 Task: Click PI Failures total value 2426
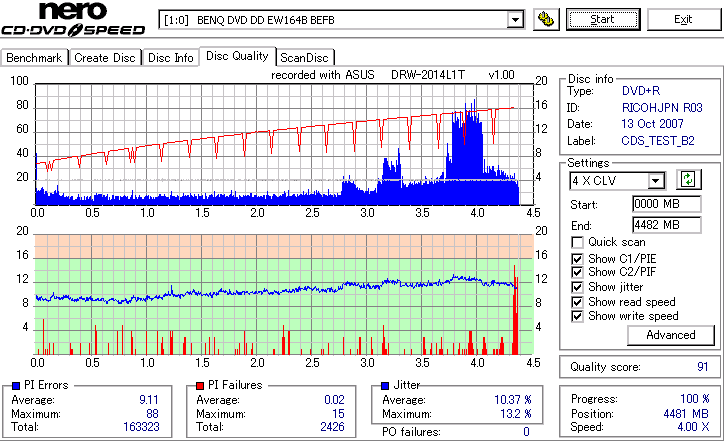point(332,427)
